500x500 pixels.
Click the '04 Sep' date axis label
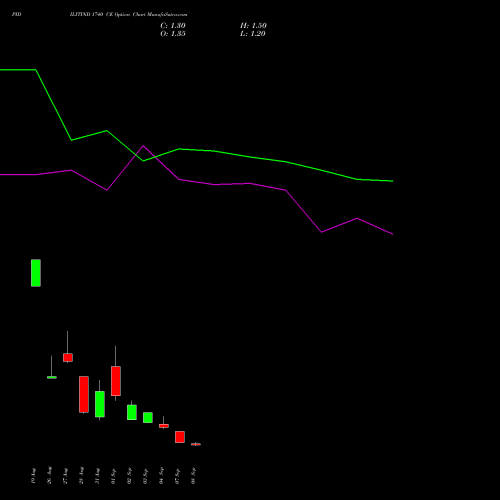(161, 476)
